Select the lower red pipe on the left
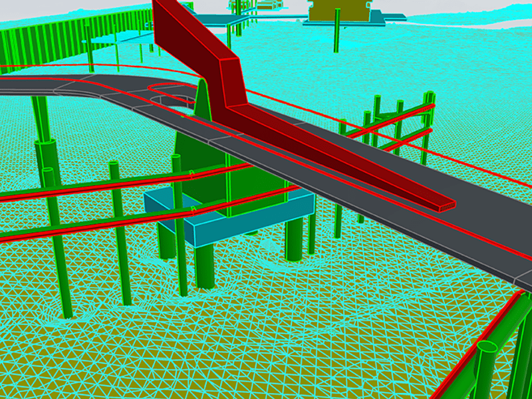Image resolution: width=532 pixels, height=399 pixels. point(80,225)
